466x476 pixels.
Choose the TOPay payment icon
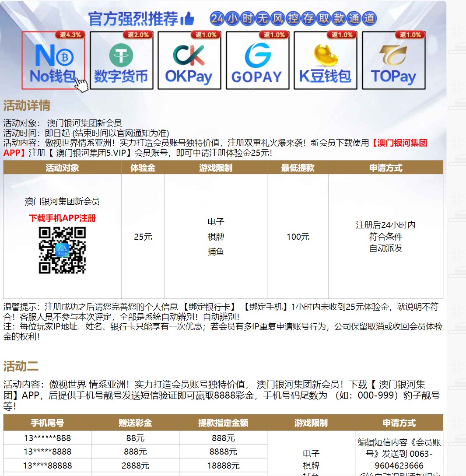(393, 60)
